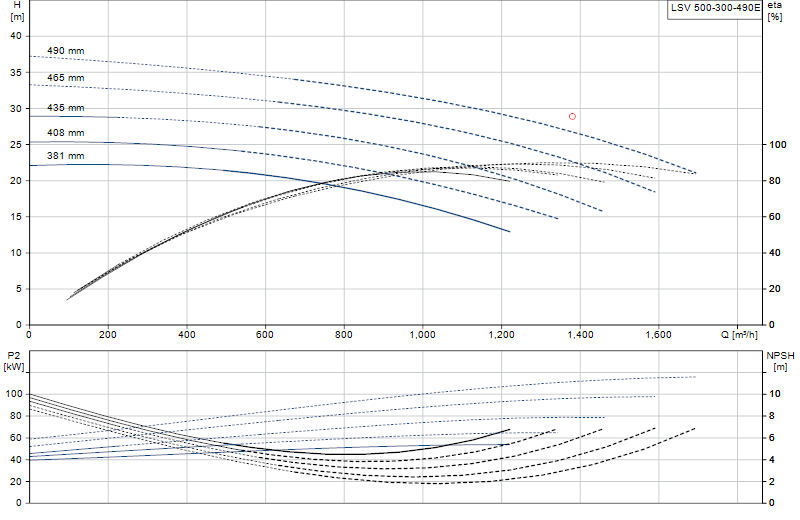Click the P2 [kW] axis title
The width and height of the screenshot is (800, 520).
pyautogui.click(x=14, y=361)
